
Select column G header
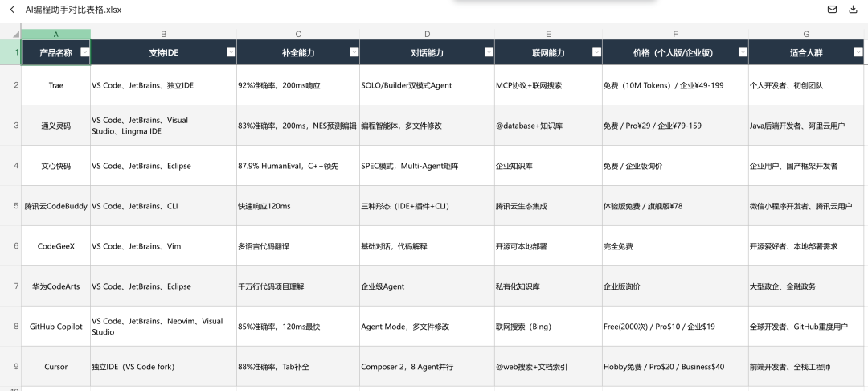coord(806,34)
